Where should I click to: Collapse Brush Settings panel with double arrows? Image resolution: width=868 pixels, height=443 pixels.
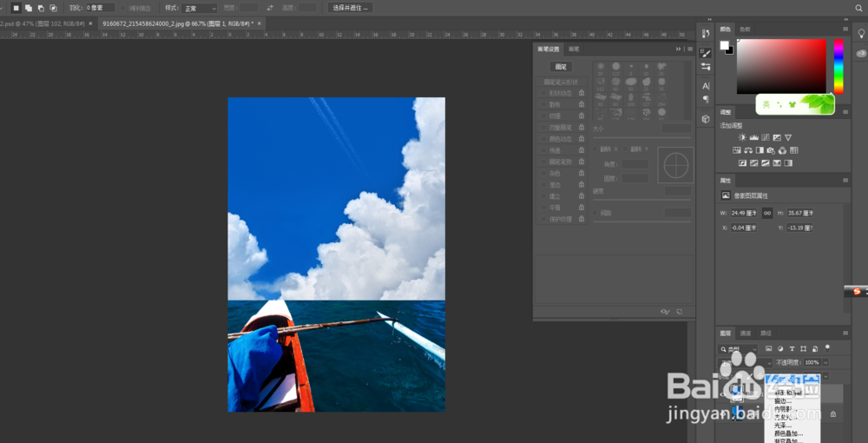678,49
